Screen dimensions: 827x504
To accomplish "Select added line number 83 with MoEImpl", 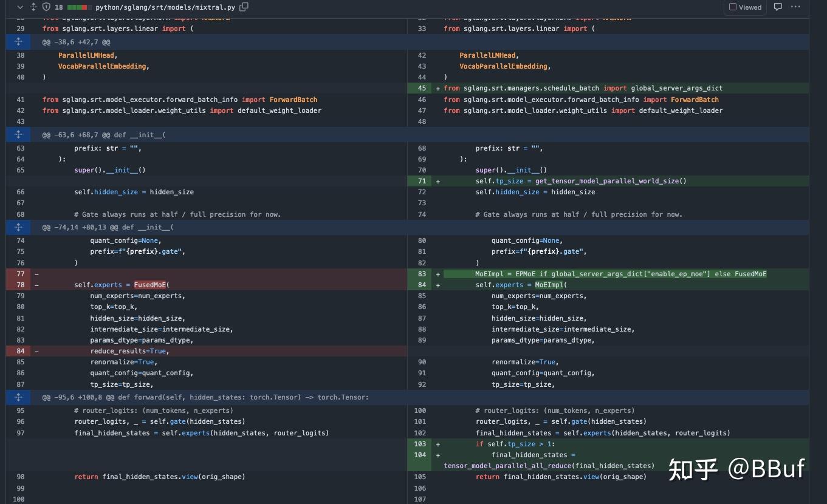I will (x=422, y=274).
